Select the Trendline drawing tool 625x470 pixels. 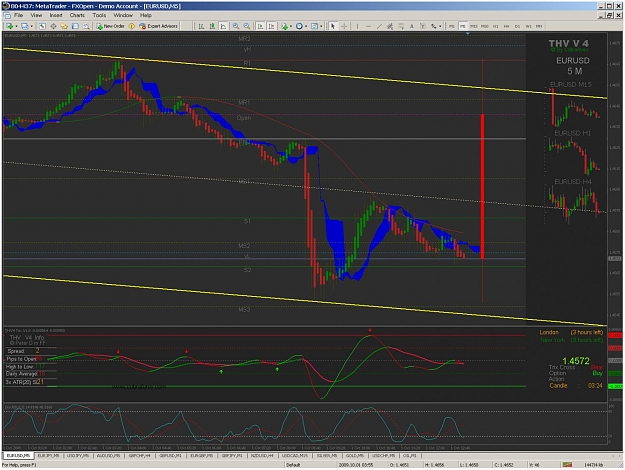pyautogui.click(x=379, y=26)
